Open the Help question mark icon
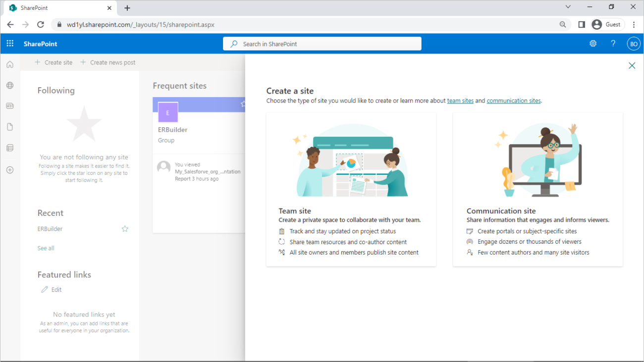644x362 pixels. 613,43
